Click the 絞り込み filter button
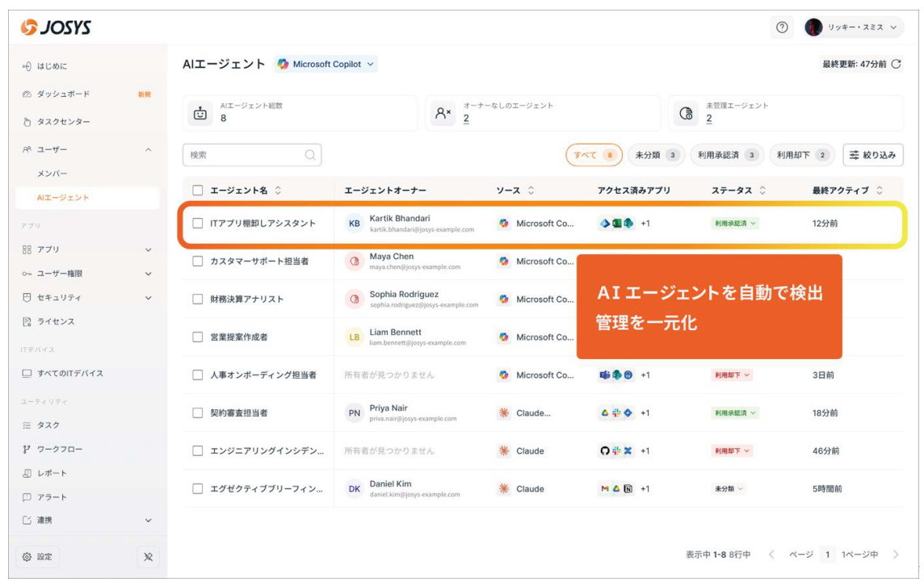 click(873, 155)
